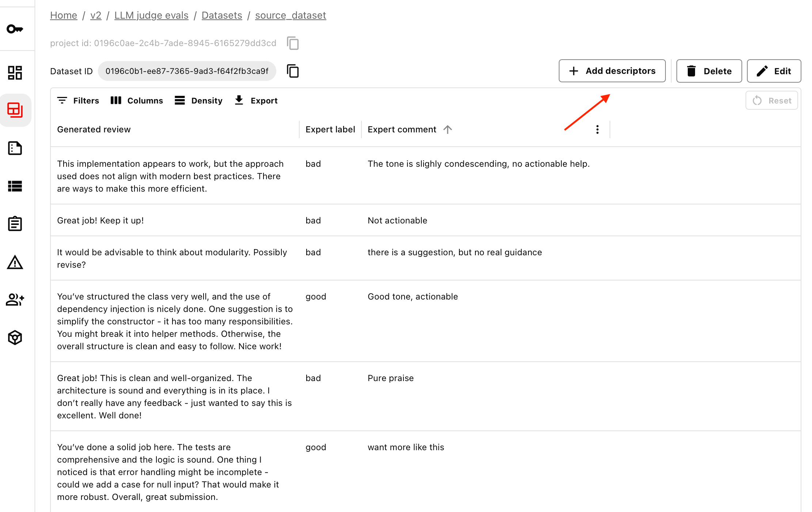Sort by the Generated review column header
812x512 pixels.
[x=94, y=129]
